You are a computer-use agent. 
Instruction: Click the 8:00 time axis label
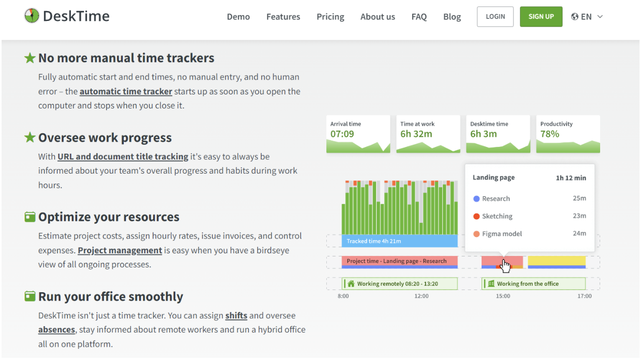(343, 296)
